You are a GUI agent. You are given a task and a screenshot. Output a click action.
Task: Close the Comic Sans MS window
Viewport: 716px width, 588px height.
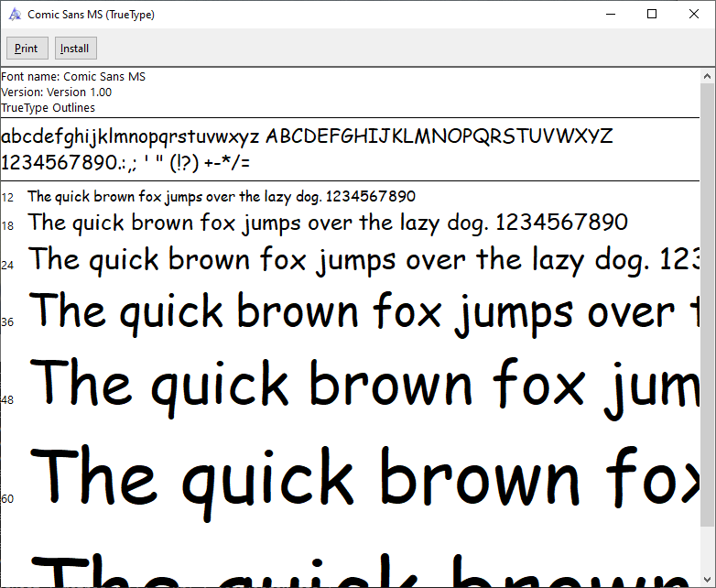coord(694,14)
